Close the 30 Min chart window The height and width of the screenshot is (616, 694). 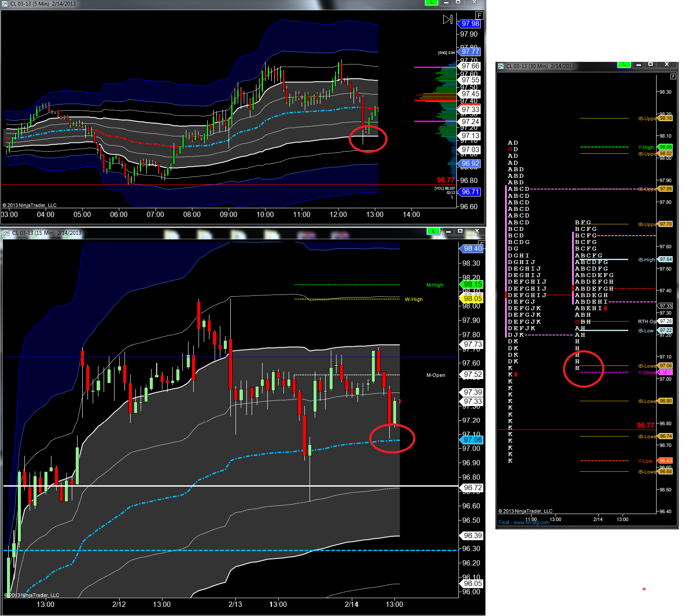[667, 64]
